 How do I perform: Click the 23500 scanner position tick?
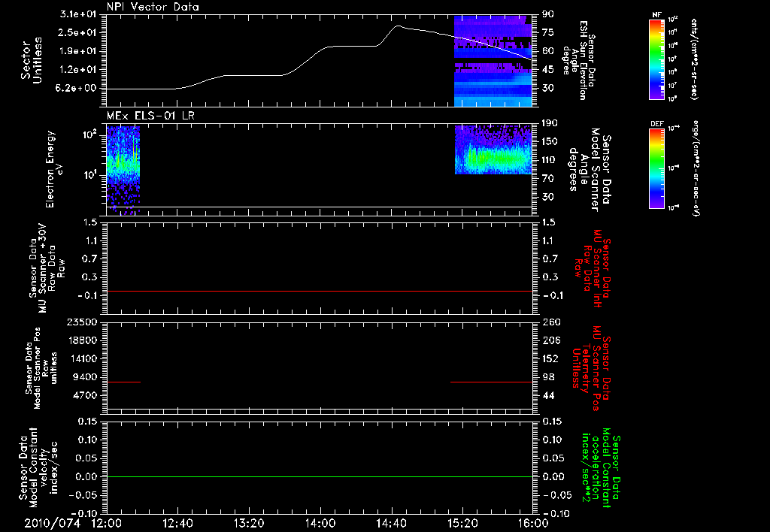tap(80, 322)
